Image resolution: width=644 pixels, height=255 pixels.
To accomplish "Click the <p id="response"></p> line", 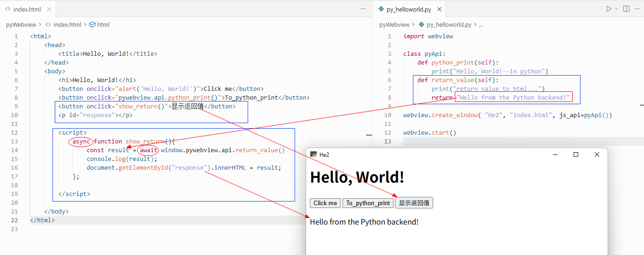I will 95,115.
